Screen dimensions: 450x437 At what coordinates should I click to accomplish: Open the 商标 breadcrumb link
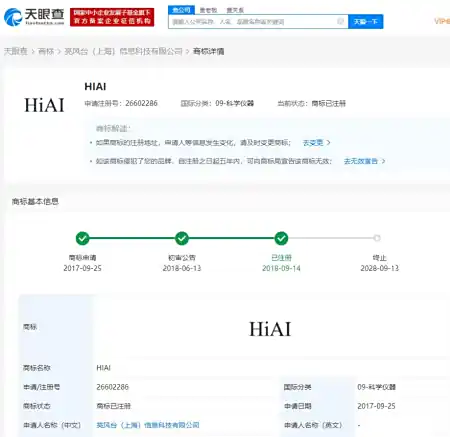pyautogui.click(x=46, y=51)
